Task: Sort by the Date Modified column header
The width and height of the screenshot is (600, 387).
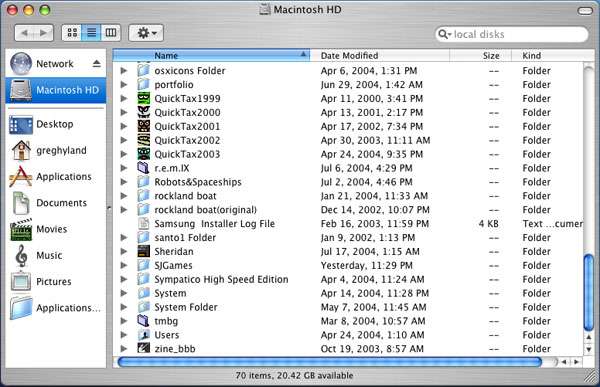Action: coord(380,56)
